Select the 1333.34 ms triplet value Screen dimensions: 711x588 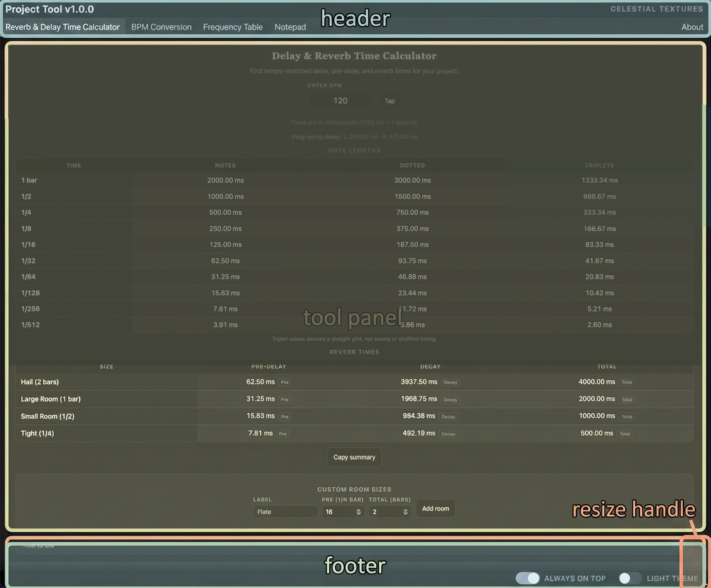pyautogui.click(x=600, y=180)
